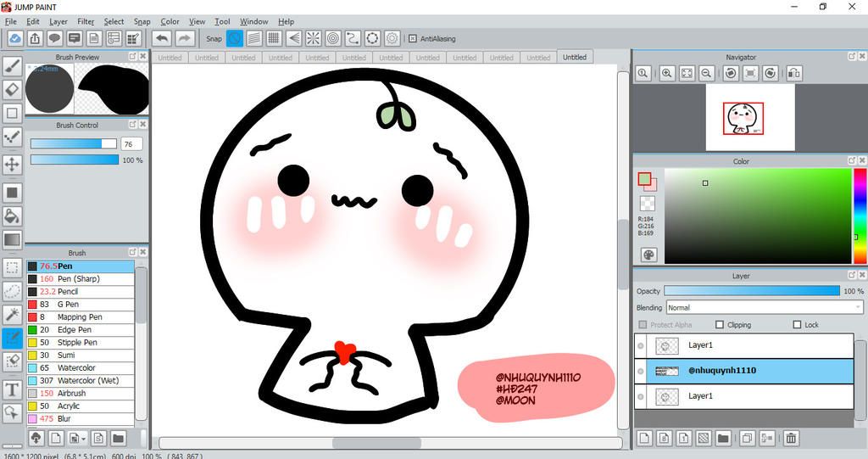Select the Brush tool
This screenshot has height=459, width=868.
point(12,66)
